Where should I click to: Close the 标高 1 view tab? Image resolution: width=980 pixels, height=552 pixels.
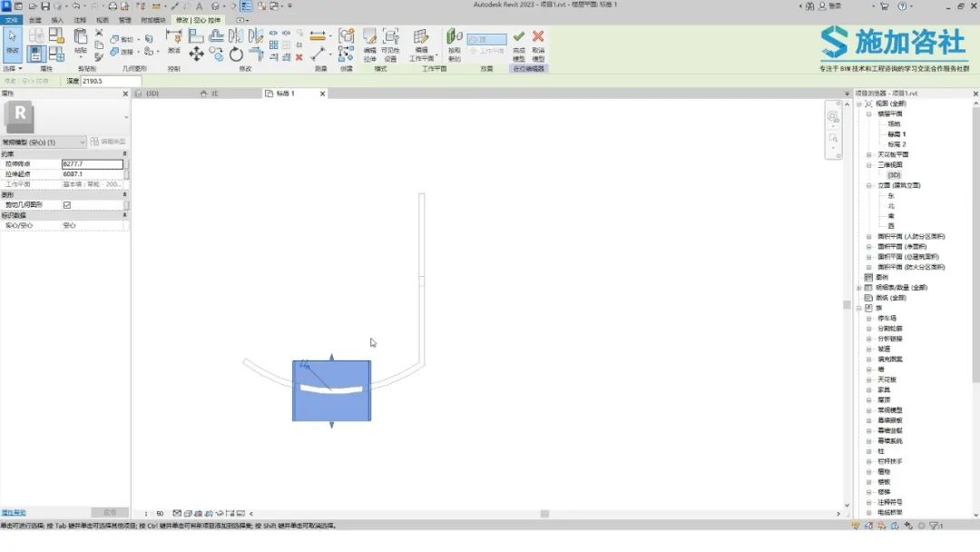322,94
